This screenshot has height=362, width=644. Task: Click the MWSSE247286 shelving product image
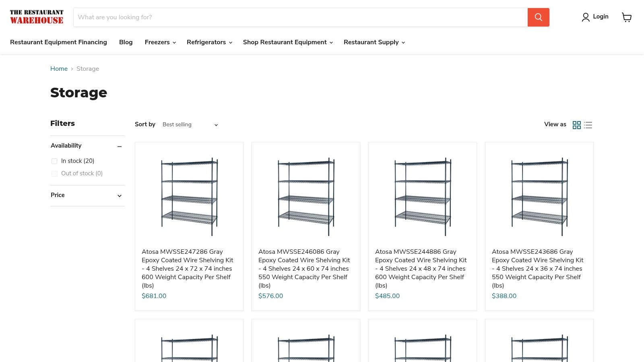tap(189, 196)
